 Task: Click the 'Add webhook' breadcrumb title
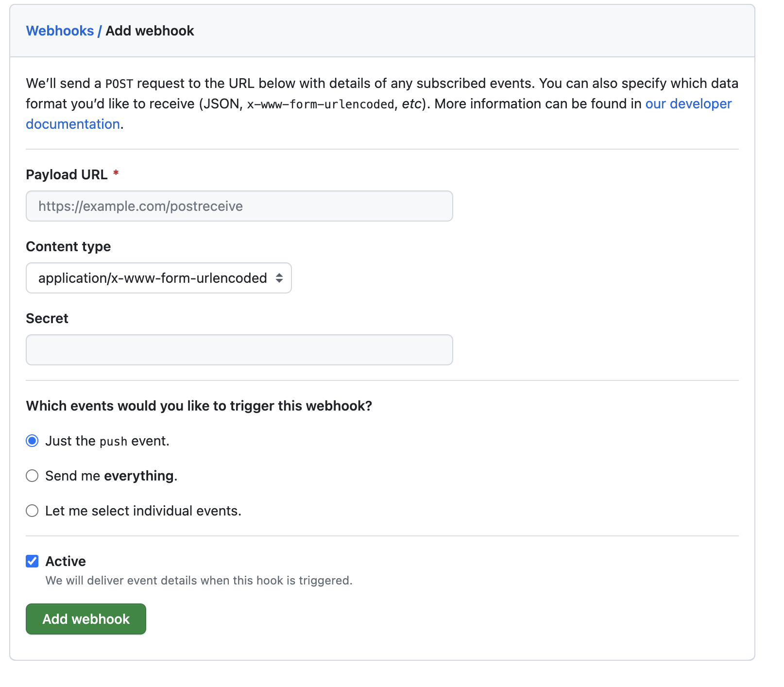[150, 31]
